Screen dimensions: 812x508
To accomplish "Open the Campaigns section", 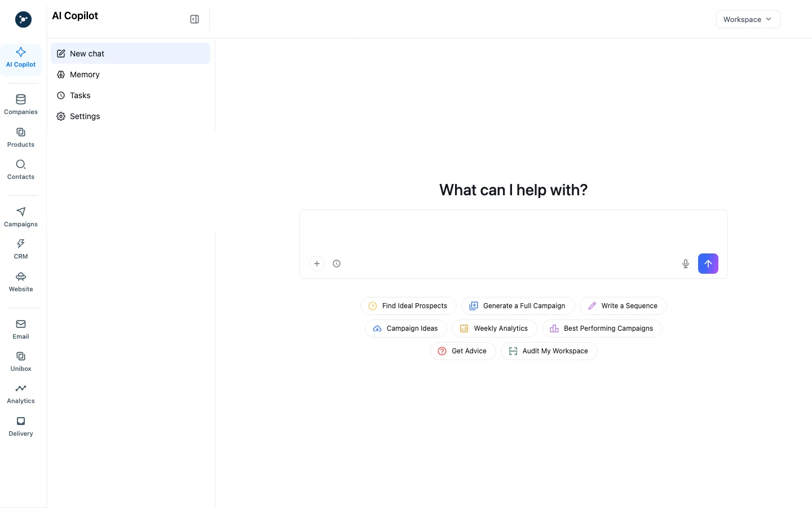I will 21,217.
